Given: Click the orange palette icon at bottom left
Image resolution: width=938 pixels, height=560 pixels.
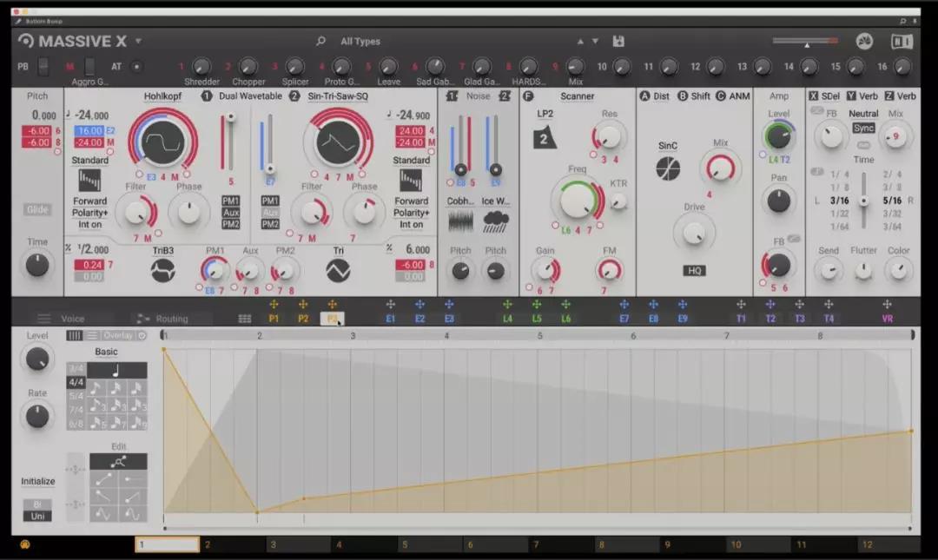Looking at the screenshot, I should pos(25,544).
